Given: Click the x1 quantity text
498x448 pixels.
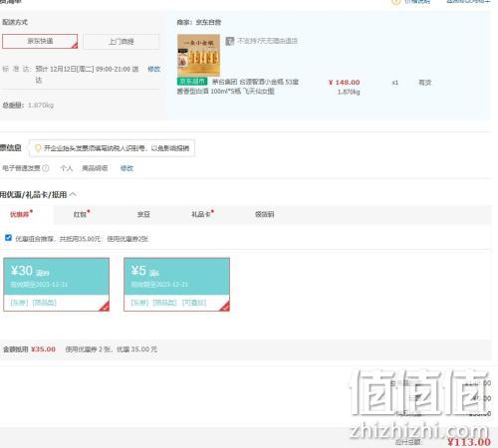Looking at the screenshot, I should click(394, 83).
